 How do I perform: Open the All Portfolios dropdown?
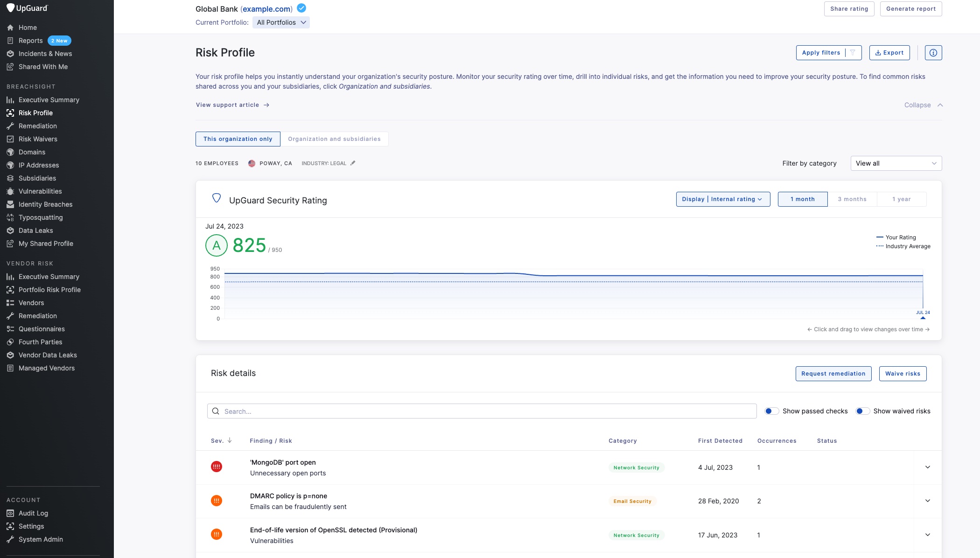point(281,22)
